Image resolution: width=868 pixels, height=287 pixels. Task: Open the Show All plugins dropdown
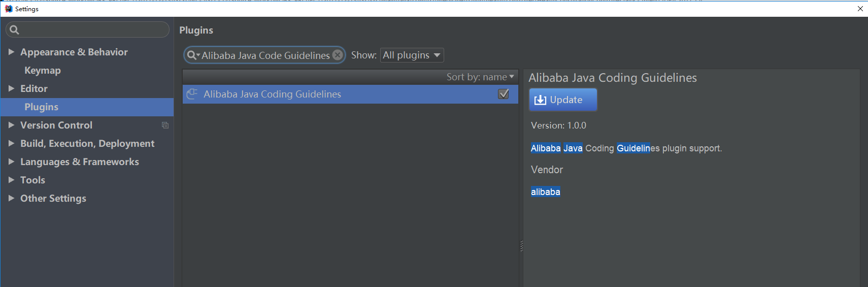(412, 55)
